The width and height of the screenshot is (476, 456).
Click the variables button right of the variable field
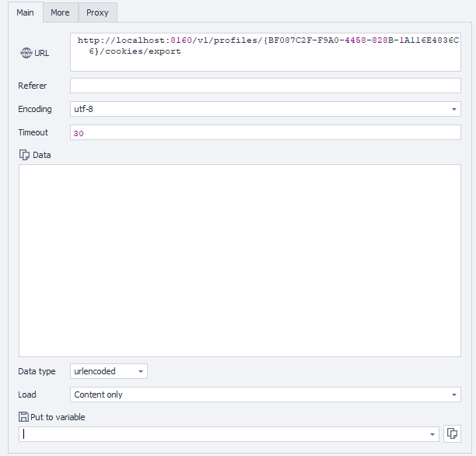pos(452,434)
